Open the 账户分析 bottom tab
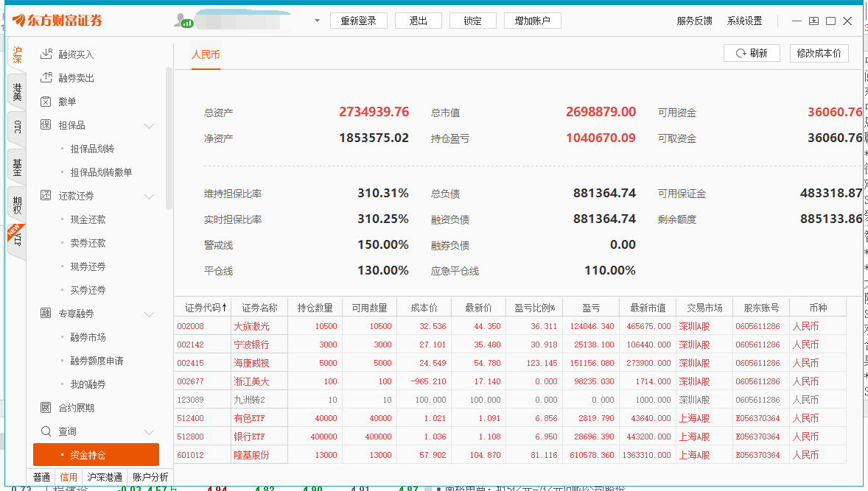 pos(150,476)
